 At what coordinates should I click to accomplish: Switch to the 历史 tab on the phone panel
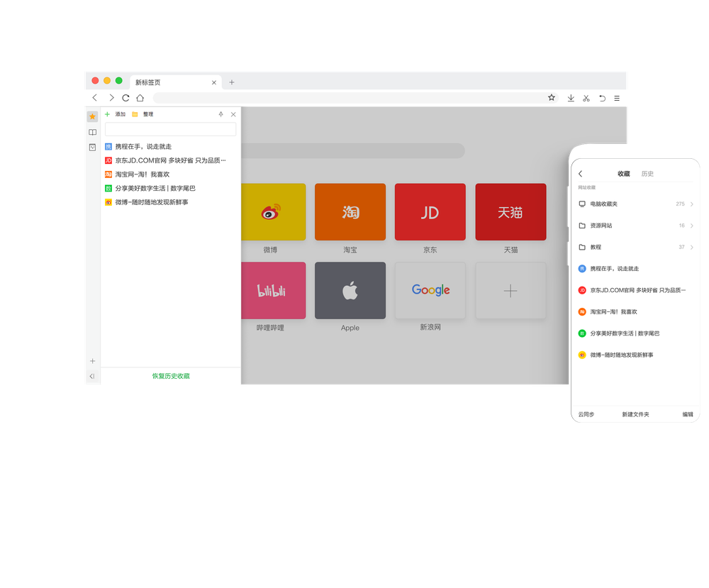tap(647, 172)
